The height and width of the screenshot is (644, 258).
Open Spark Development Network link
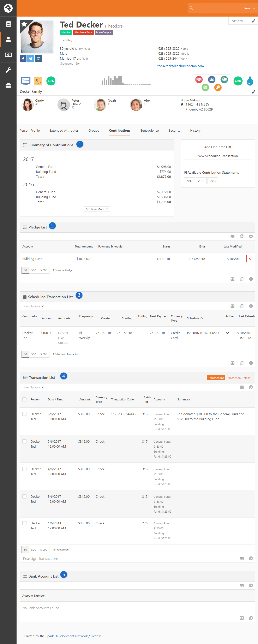coord(66,636)
